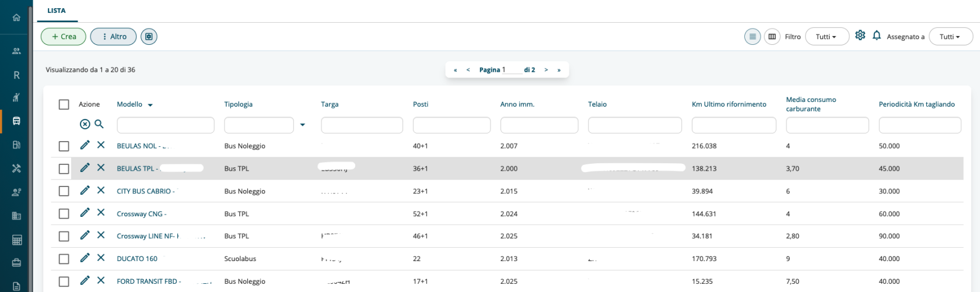The height and width of the screenshot is (292, 980).
Task: Edit the BEULAS NOL row with pencil
Action: pyautogui.click(x=85, y=145)
